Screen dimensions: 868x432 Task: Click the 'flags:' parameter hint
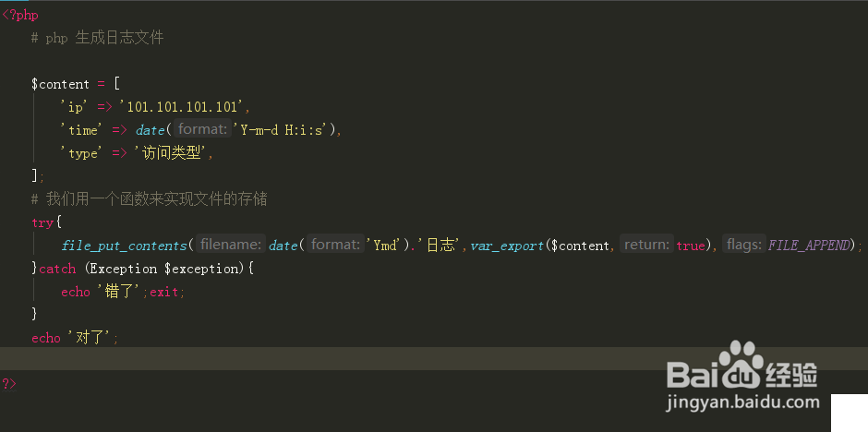click(743, 245)
